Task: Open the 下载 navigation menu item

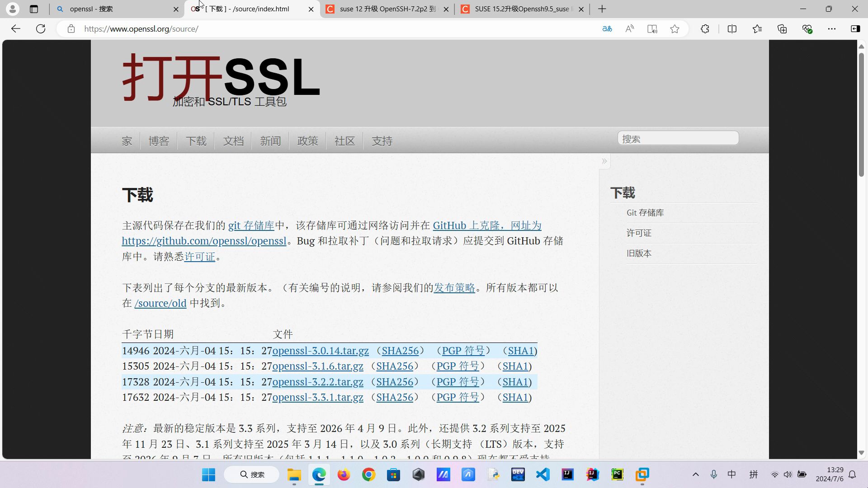Action: pyautogui.click(x=196, y=141)
